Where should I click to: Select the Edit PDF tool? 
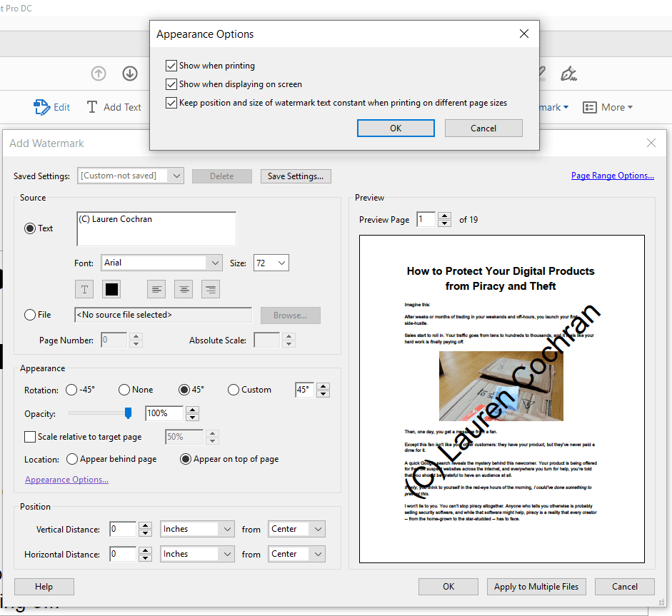click(52, 107)
